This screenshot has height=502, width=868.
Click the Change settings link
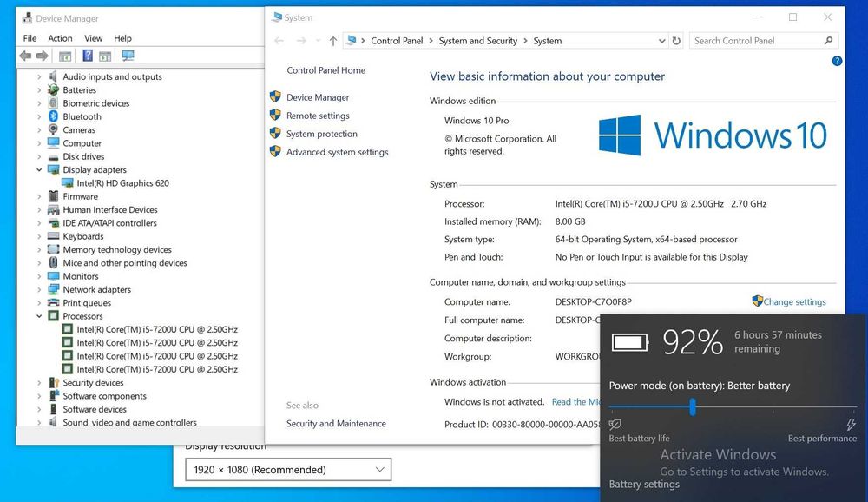tap(794, 301)
